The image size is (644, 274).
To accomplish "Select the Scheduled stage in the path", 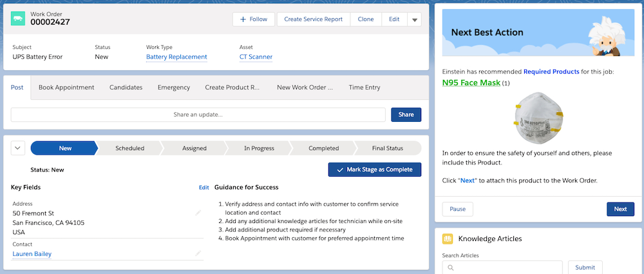I will click(129, 148).
